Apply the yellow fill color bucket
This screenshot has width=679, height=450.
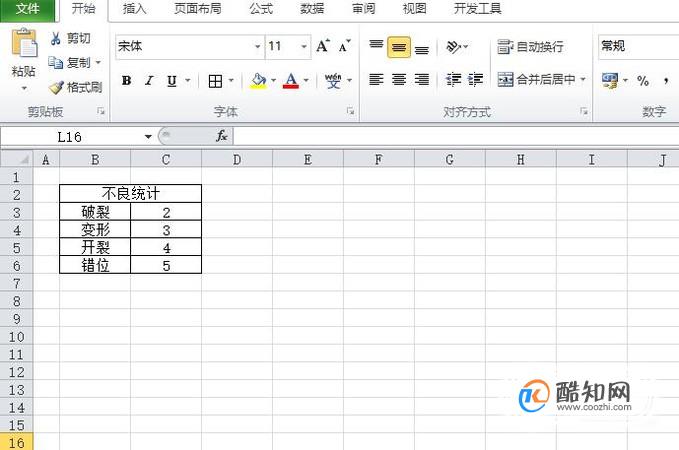(259, 81)
